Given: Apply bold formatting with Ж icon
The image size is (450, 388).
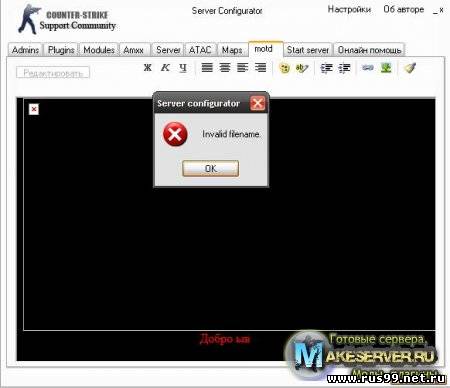Looking at the screenshot, I should (x=148, y=68).
